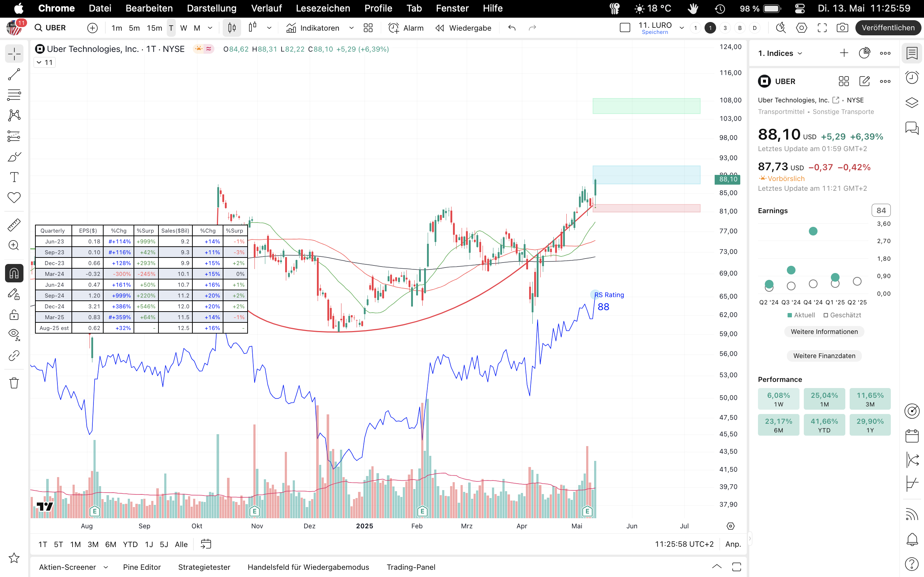Open the alerts clock icon in right sidebar

pos(912,78)
